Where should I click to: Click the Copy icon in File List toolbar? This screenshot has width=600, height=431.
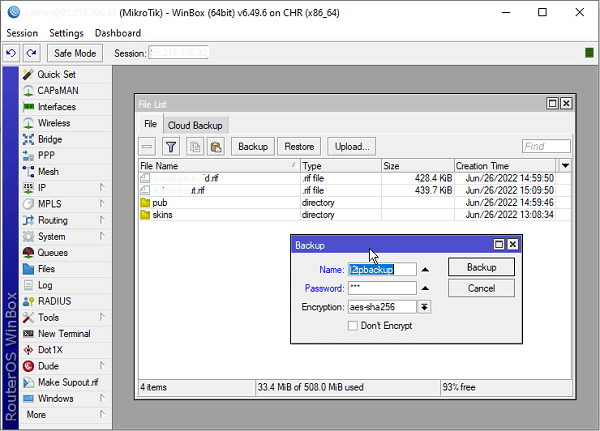pyautogui.click(x=195, y=147)
